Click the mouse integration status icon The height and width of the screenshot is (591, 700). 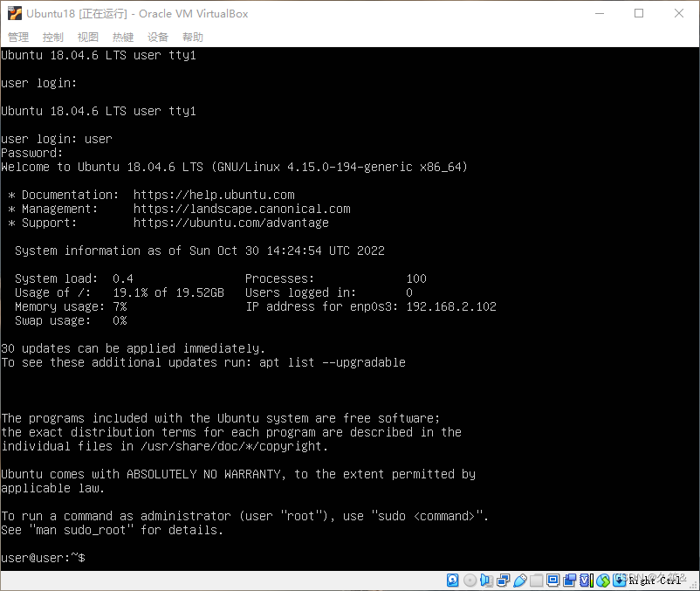point(602,580)
